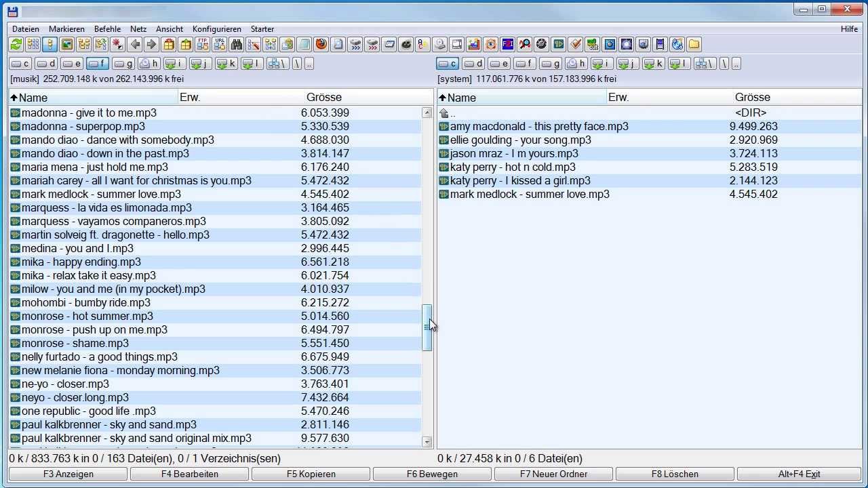Viewport: 868px width, 488px height.
Task: Click the F4 Bearbeiten button
Action: 190,474
